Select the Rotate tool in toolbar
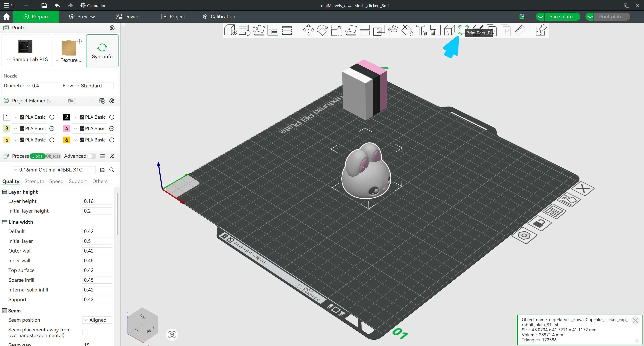Screen dimensions: 644x346 pos(322,30)
